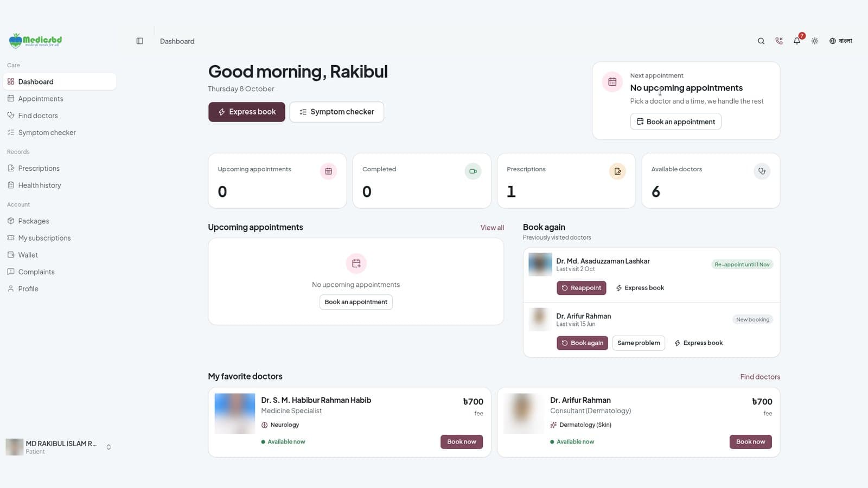This screenshot has height=488, width=868.
Task: Click Same problem for Dr. Arifur Rahman
Action: point(639,343)
